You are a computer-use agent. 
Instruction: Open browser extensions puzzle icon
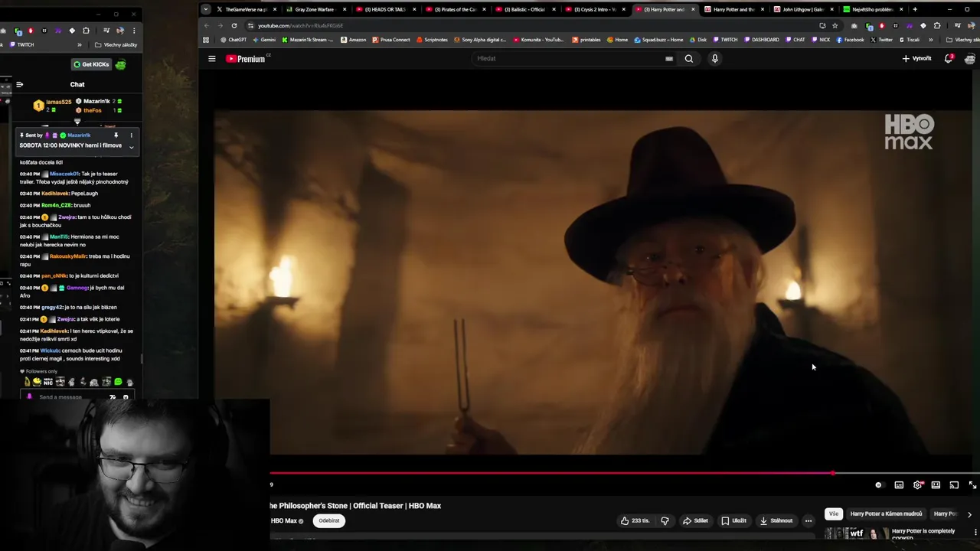[x=936, y=25]
